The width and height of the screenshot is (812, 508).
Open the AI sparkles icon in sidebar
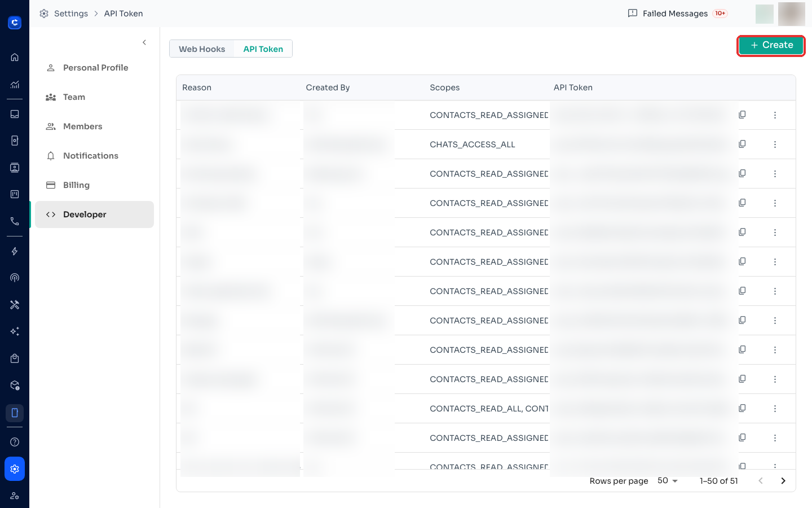pos(15,331)
